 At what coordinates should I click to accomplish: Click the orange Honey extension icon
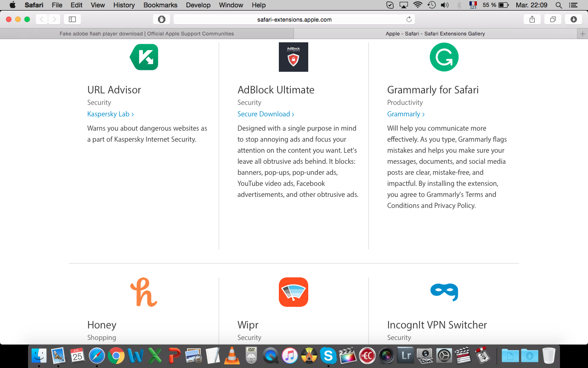point(144,292)
